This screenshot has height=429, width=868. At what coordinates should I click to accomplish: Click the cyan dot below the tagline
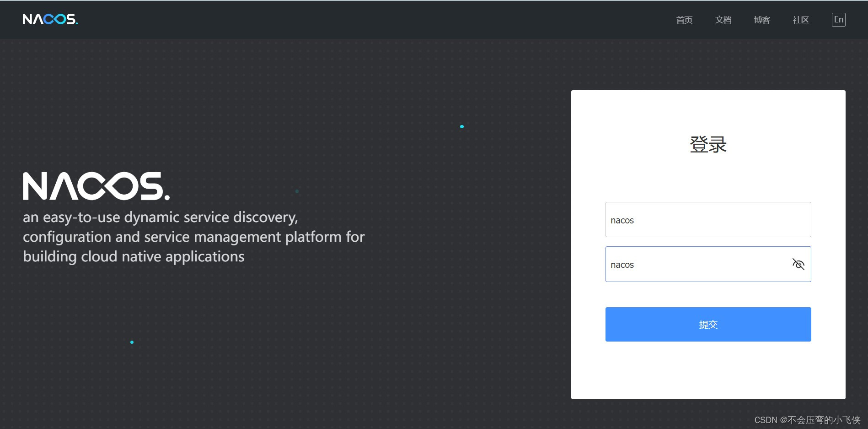[132, 342]
